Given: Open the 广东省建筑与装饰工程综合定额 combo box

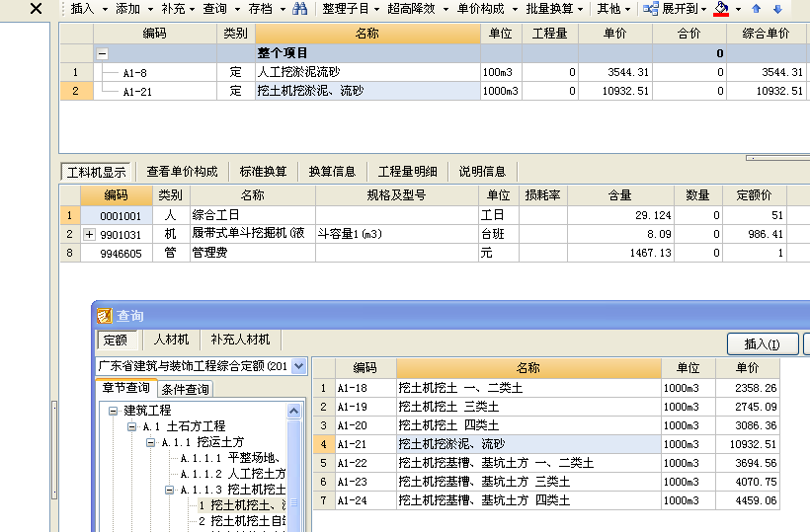Looking at the screenshot, I should pyautogui.click(x=202, y=366).
